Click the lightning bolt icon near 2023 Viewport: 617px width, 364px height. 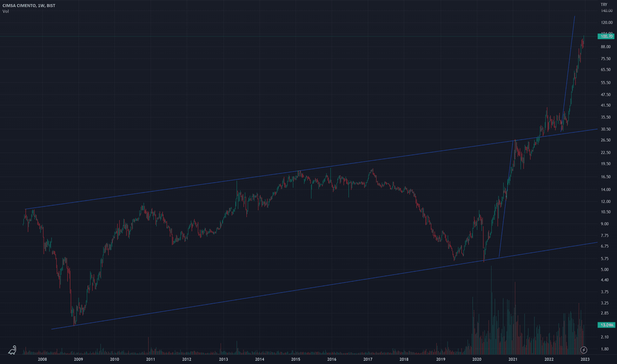583,349
